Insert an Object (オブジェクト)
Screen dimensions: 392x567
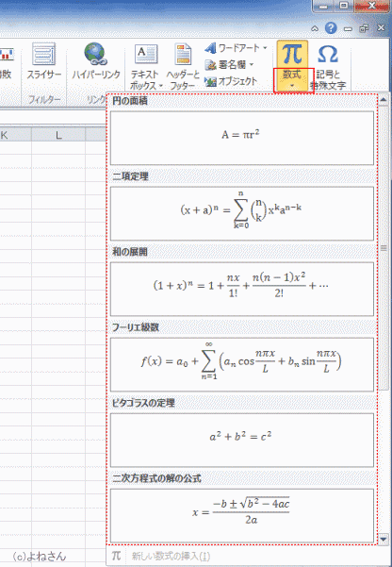pyautogui.click(x=210, y=82)
